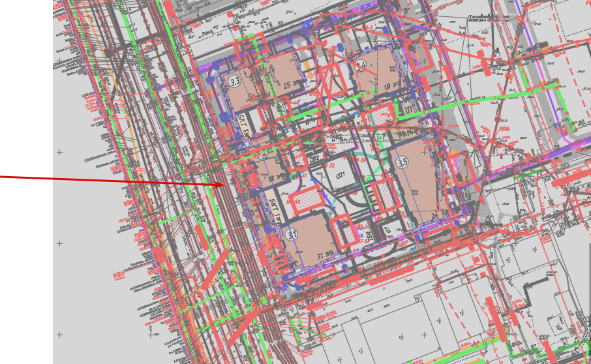Select the '19 эт' floor-count label
Viewport: 591px width, 364px height.
[391, 85]
